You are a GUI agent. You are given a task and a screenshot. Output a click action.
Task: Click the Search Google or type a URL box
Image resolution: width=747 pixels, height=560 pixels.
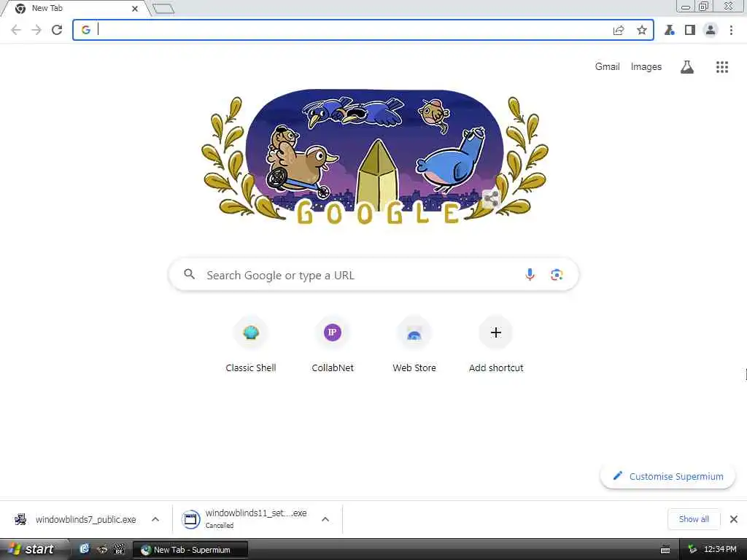click(x=373, y=275)
